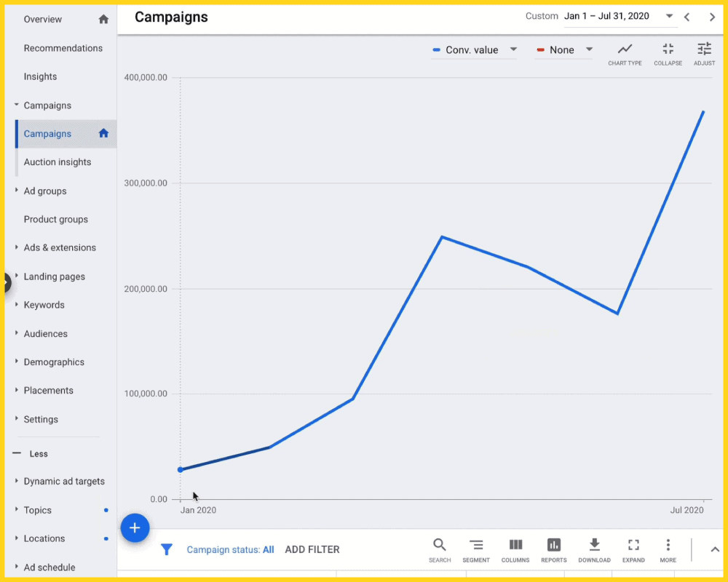Expand Placements section
728x582 pixels.
click(x=16, y=390)
